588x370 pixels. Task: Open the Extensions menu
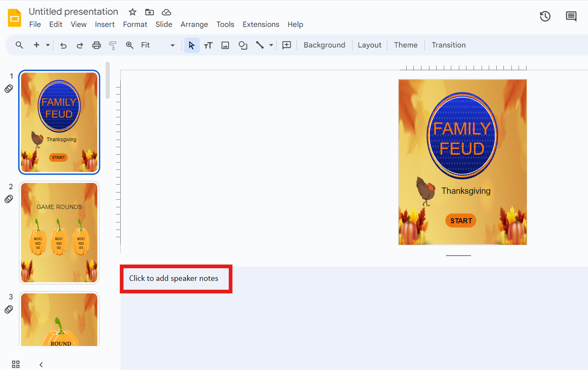pos(261,24)
